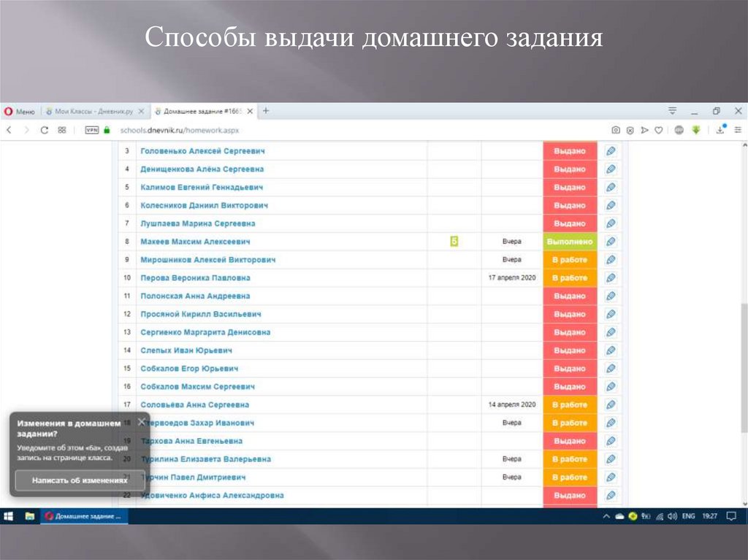This screenshot has height=560, width=748.
Task: Open the network icon in the system tray
Action: pyautogui.click(x=660, y=516)
